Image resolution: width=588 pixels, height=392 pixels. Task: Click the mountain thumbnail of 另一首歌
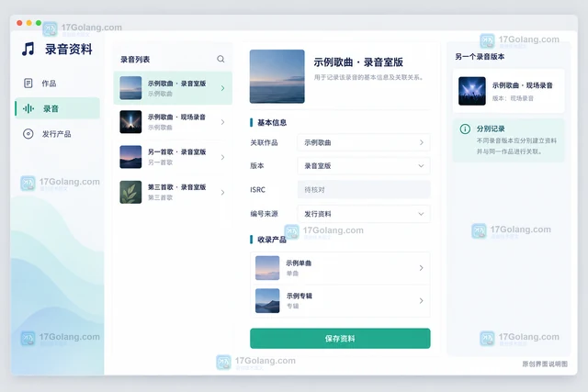[130, 157]
